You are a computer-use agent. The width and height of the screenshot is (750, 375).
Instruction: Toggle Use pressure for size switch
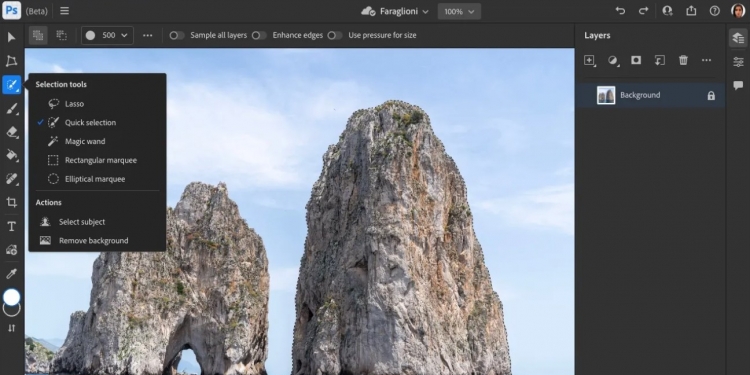click(x=335, y=35)
